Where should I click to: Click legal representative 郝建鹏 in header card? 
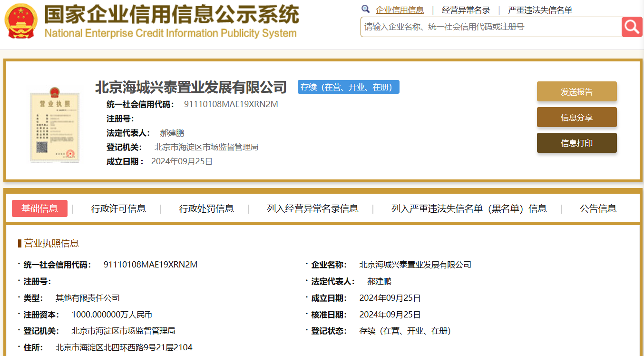172,133
